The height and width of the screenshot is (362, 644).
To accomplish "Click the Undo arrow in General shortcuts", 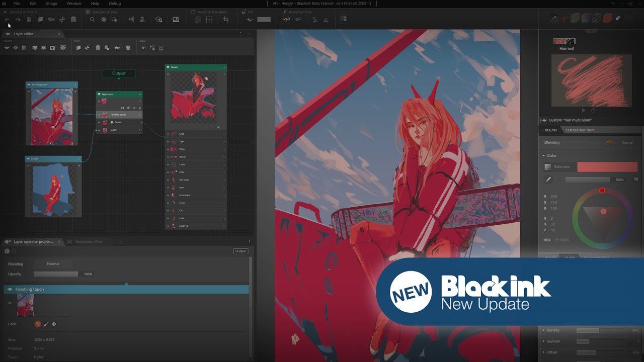I will [x=7, y=20].
